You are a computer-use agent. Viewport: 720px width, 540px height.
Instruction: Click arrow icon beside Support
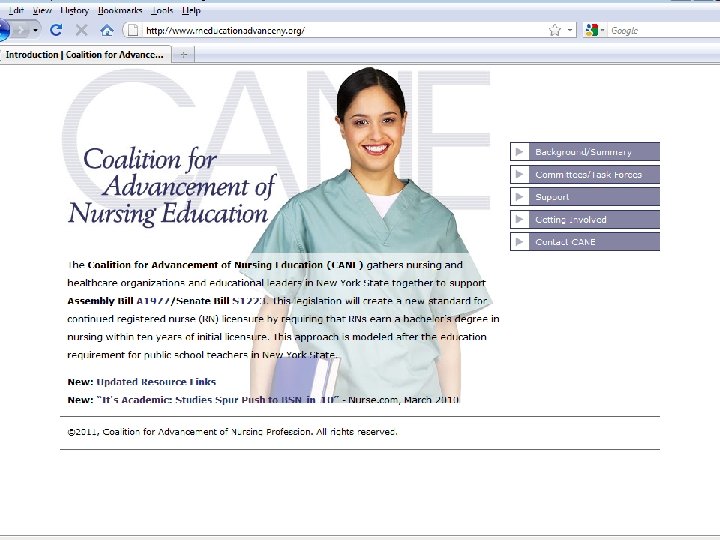520,197
